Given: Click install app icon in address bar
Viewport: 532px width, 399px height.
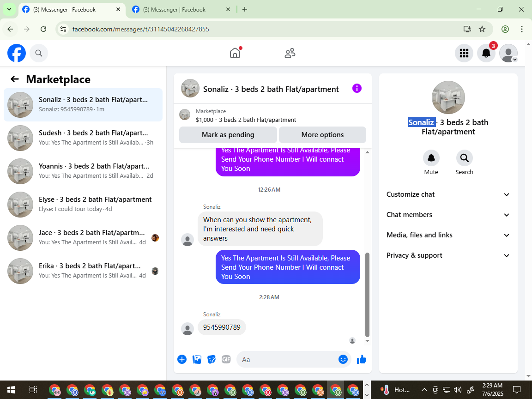Looking at the screenshot, I should [467, 29].
